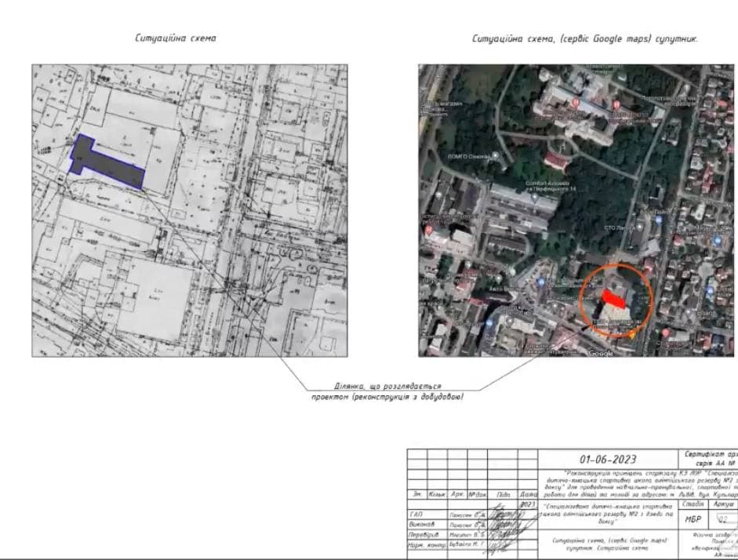
Task: Click the 'Ситуаційна схема' heading above left map
Action: click(x=176, y=38)
